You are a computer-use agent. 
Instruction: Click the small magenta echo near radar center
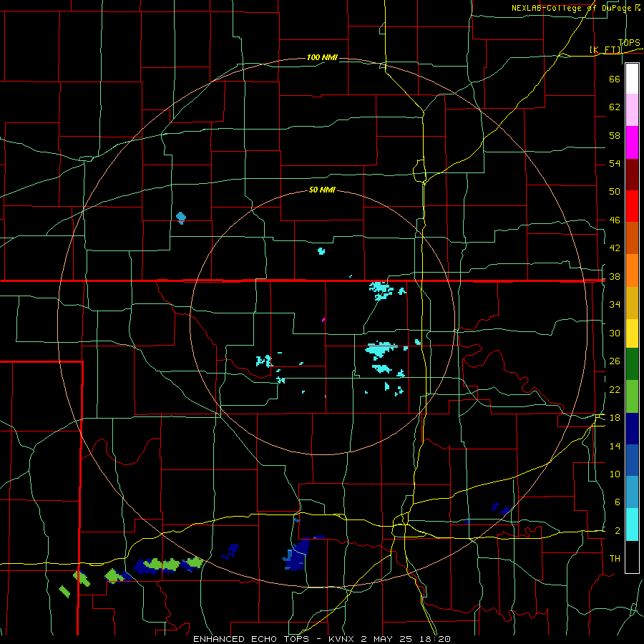click(x=323, y=320)
